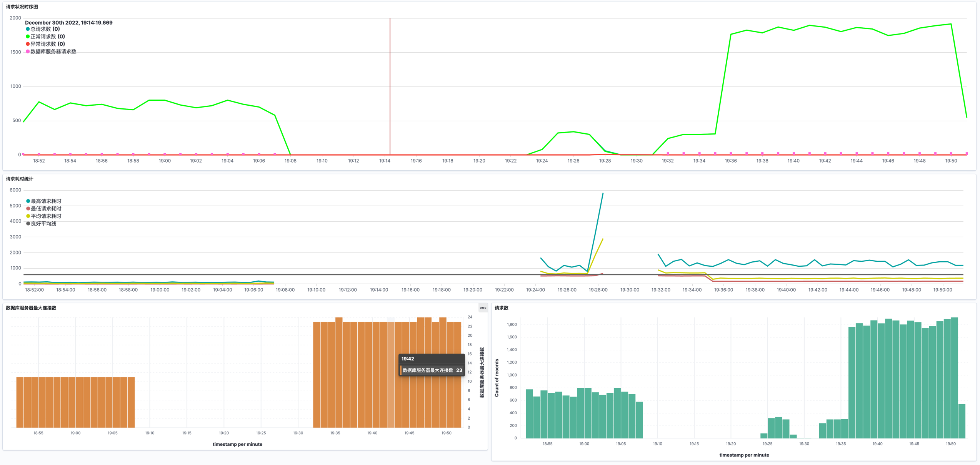This screenshot has width=980, height=465.
Task: Toggle 正常请求数 series via legend label
Action: 43,37
